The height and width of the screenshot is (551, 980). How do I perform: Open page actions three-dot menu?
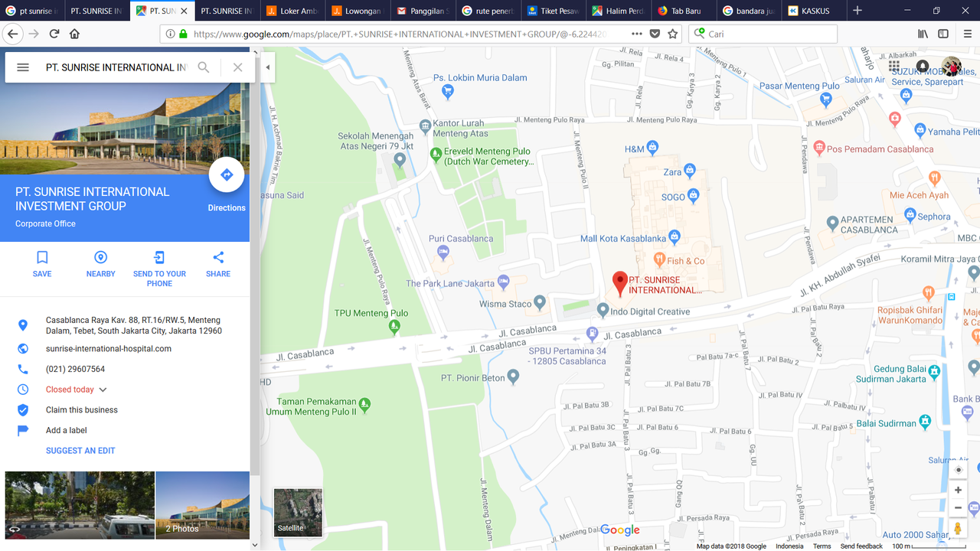[x=637, y=34]
